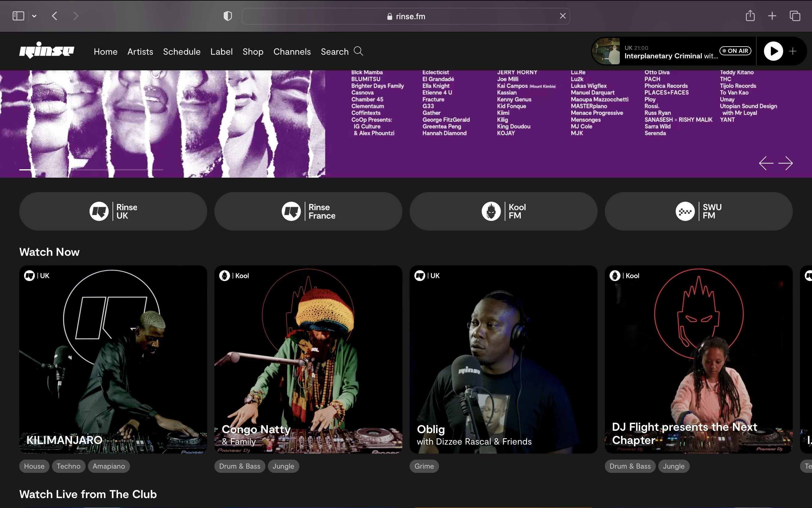Image resolution: width=812 pixels, height=508 pixels.
Task: Open Oblig with Dizzee Rascal video card
Action: pyautogui.click(x=503, y=360)
